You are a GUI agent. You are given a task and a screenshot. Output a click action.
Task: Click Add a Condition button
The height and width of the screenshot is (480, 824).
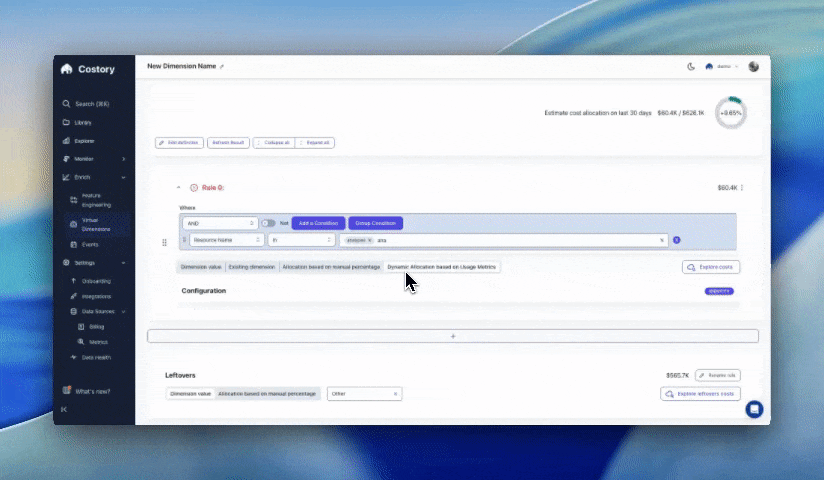pyautogui.click(x=318, y=223)
